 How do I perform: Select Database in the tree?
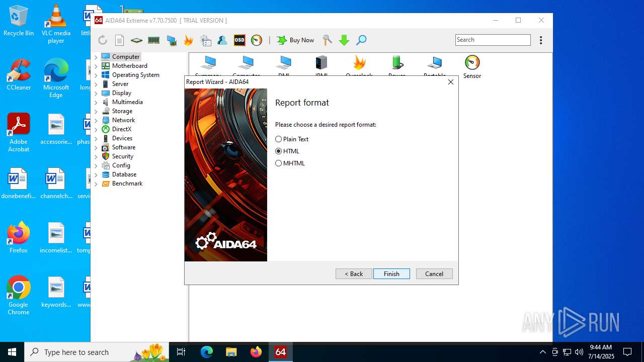(x=124, y=174)
